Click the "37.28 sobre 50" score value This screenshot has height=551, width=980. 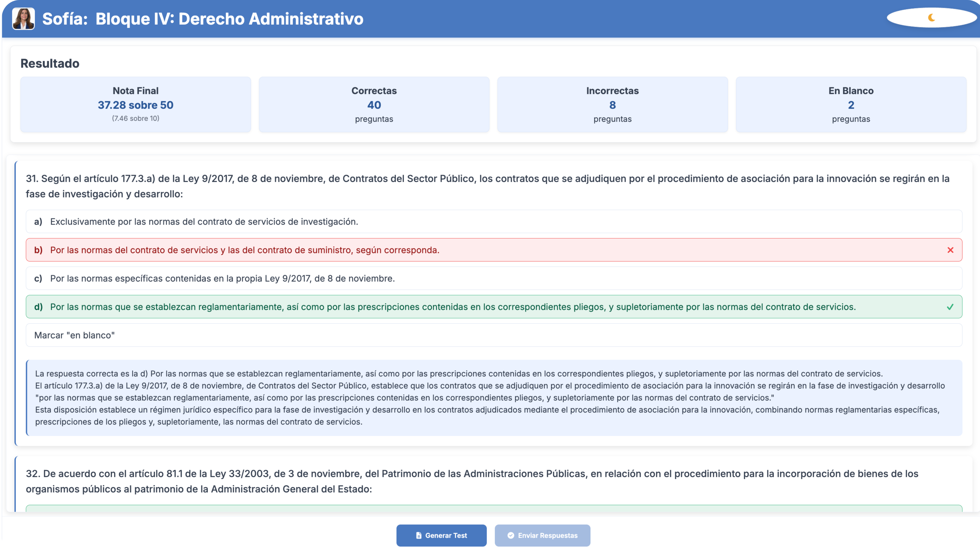tap(135, 105)
